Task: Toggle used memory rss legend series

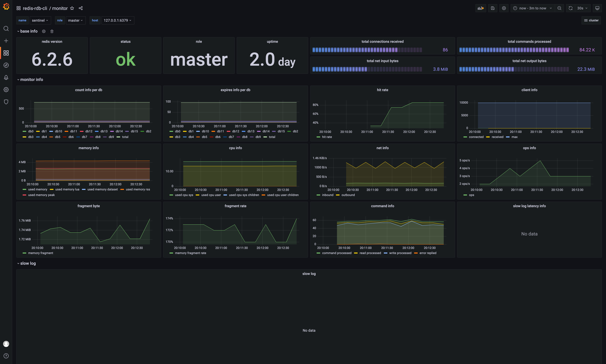Action: [138, 189]
